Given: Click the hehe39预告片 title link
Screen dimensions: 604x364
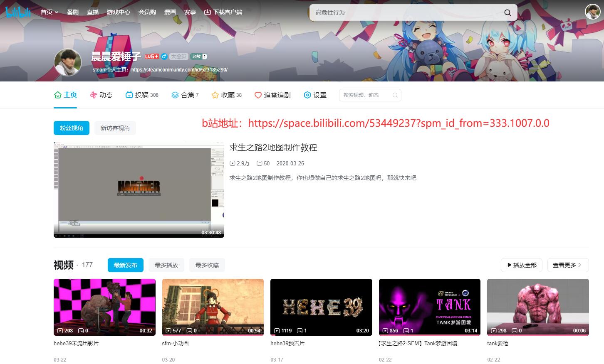Looking at the screenshot, I should tap(287, 344).
